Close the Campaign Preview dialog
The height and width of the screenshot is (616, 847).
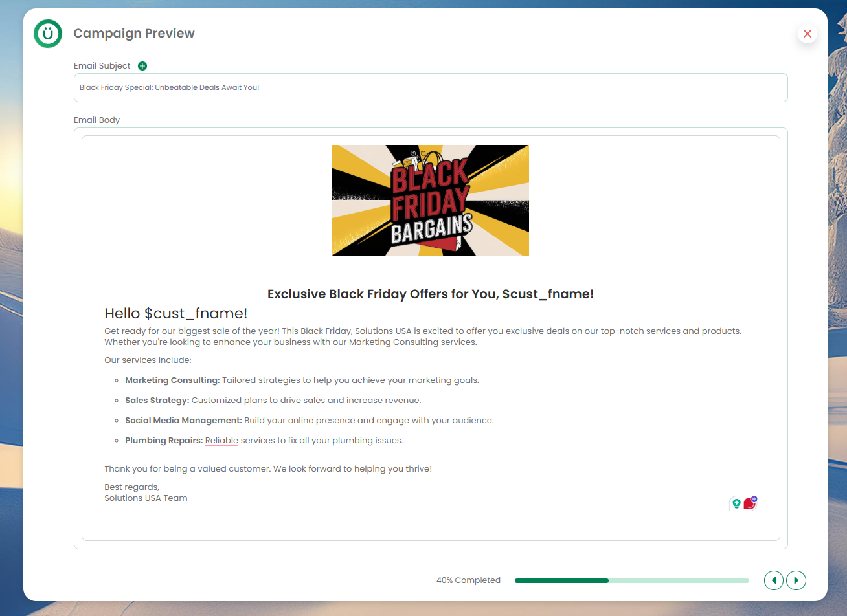(x=807, y=34)
